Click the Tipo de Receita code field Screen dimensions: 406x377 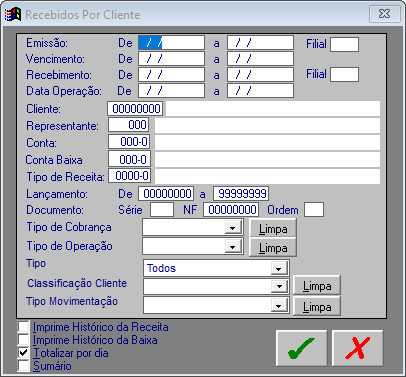point(129,176)
